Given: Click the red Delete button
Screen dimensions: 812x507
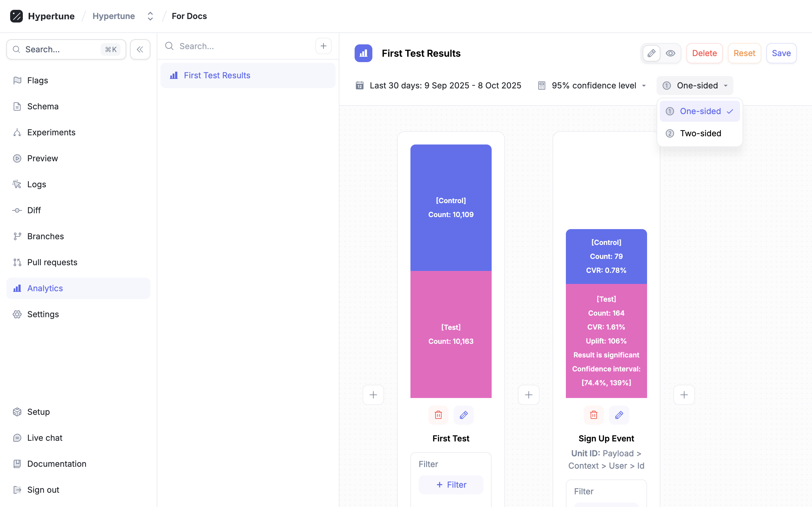Looking at the screenshot, I should [x=704, y=53].
